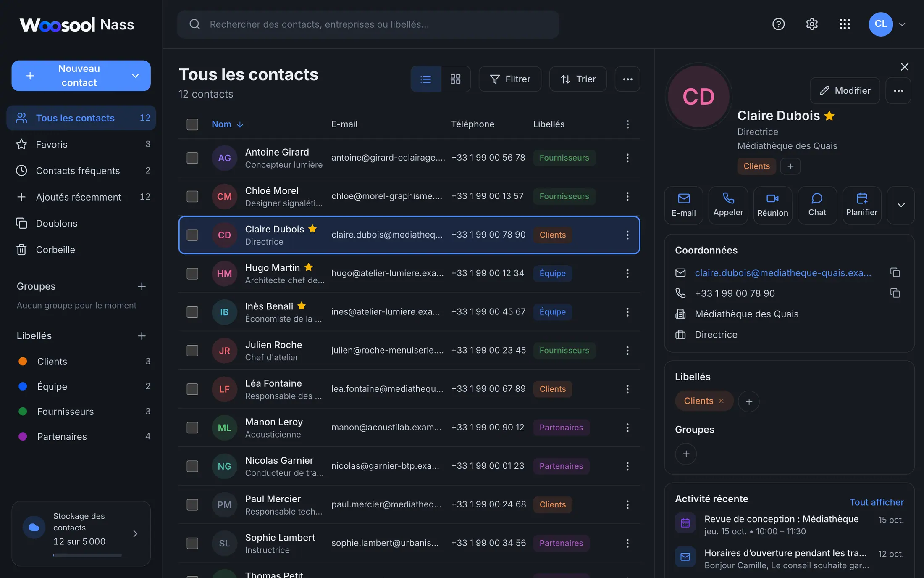Viewport: 924px width, 578px height.
Task: Open Stockage des contacts chevron
Action: tap(135, 534)
